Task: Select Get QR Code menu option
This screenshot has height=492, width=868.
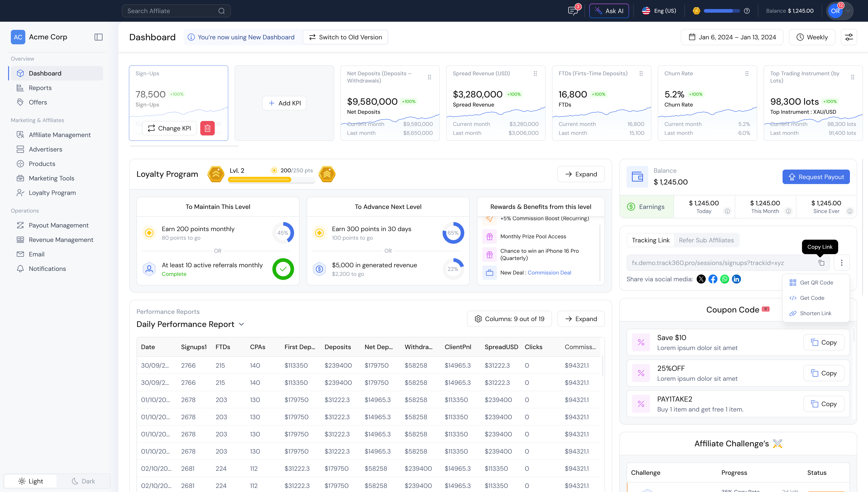Action: [x=816, y=283]
